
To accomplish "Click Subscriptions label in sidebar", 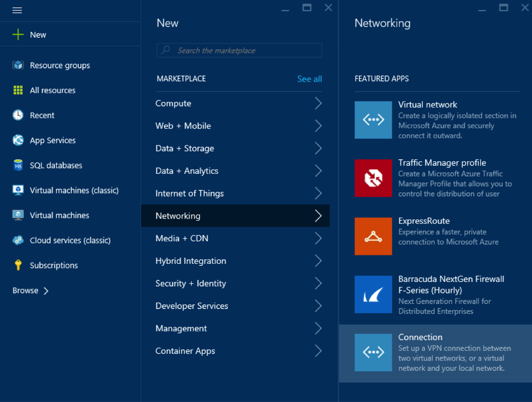I will coord(54,265).
